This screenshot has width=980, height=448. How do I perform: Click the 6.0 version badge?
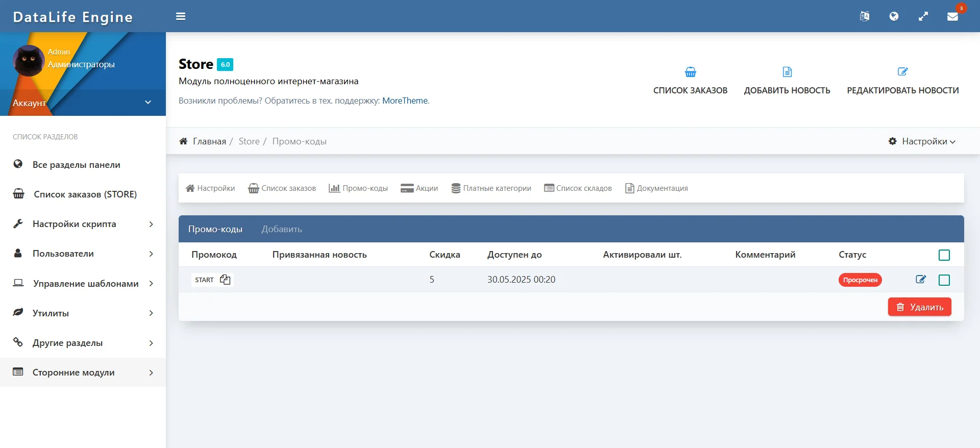click(225, 64)
